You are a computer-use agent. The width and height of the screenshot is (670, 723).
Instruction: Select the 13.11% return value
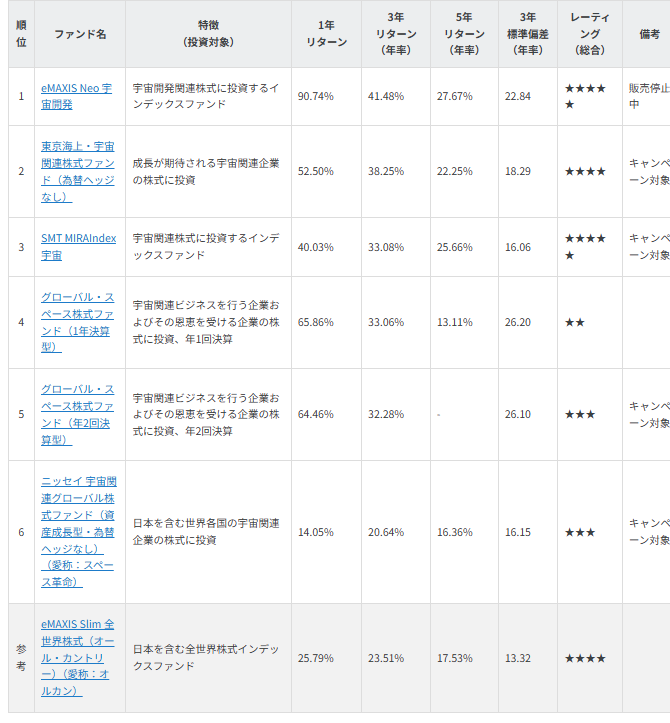click(455, 322)
